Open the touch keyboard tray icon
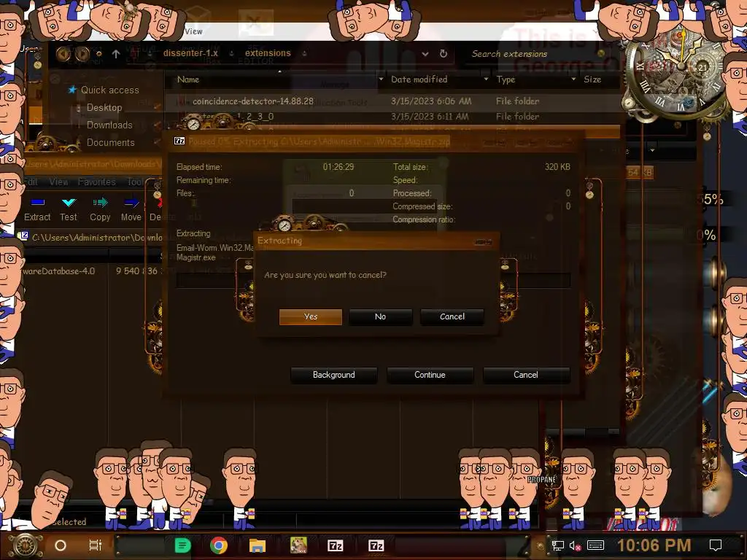Image resolution: width=747 pixels, height=560 pixels. tap(595, 545)
